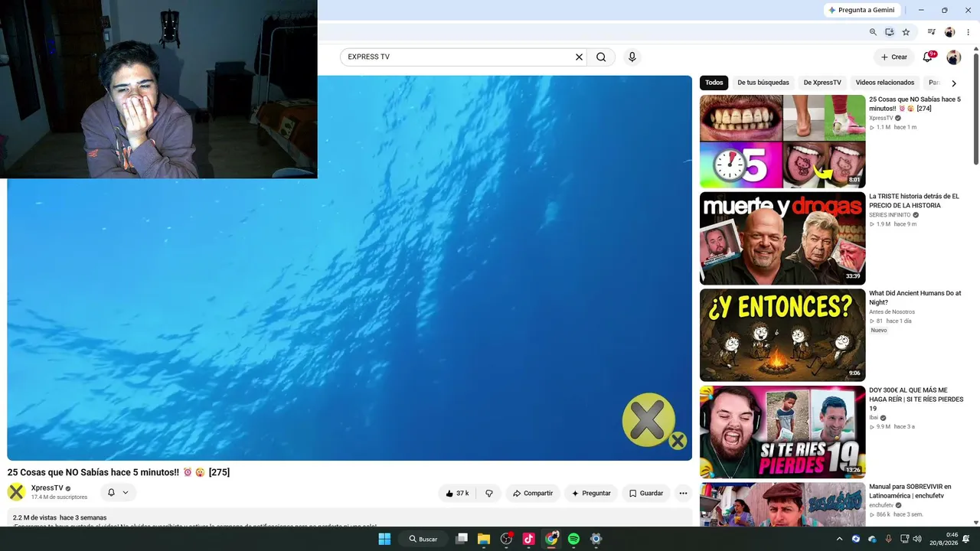Open Spotify from the taskbar
The width and height of the screenshot is (980, 551).
pos(573,539)
